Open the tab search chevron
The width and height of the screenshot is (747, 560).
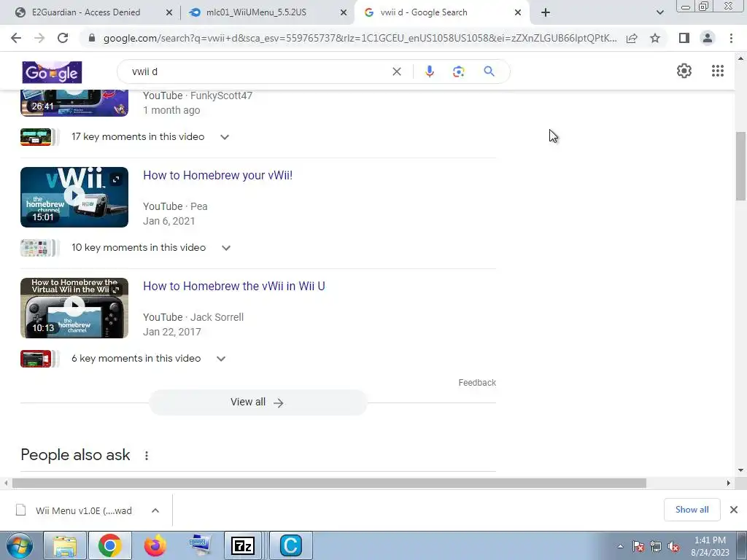coord(659,12)
